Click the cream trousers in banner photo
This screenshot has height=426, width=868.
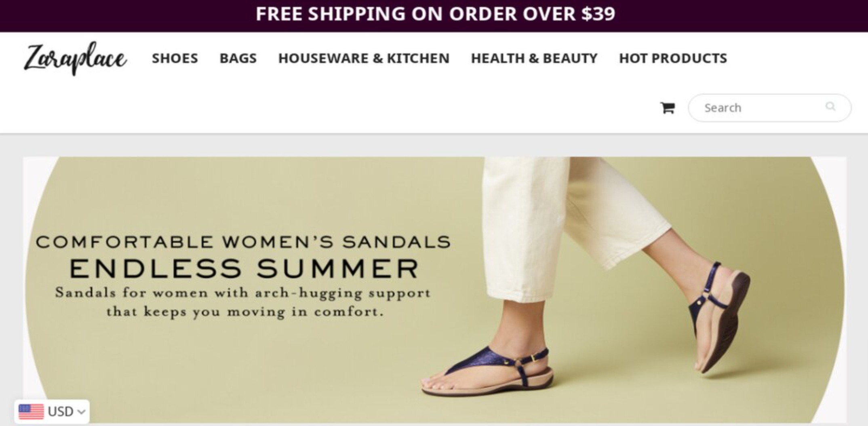[x=573, y=226]
